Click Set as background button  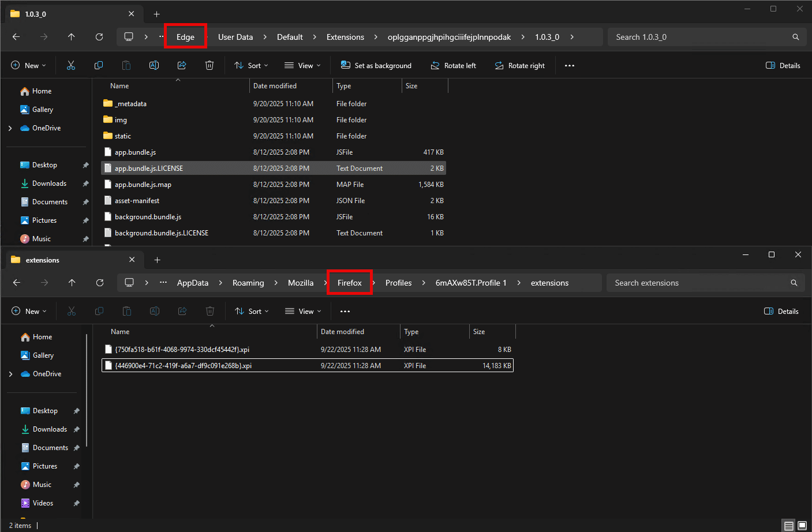click(x=376, y=66)
